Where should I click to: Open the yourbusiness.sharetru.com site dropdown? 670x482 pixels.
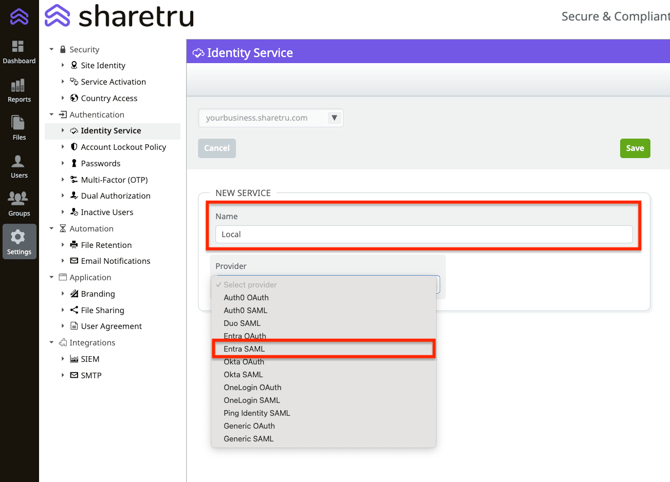(x=270, y=118)
